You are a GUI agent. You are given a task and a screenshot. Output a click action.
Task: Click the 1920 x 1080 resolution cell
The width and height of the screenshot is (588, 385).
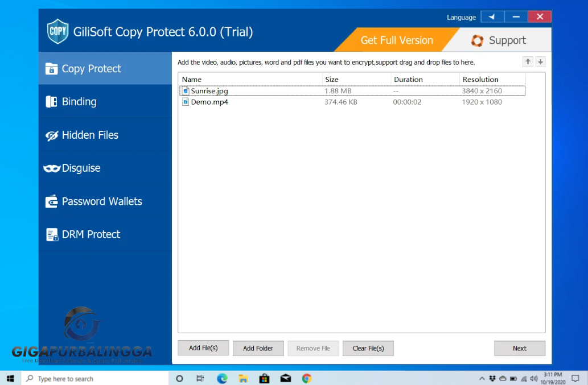482,102
